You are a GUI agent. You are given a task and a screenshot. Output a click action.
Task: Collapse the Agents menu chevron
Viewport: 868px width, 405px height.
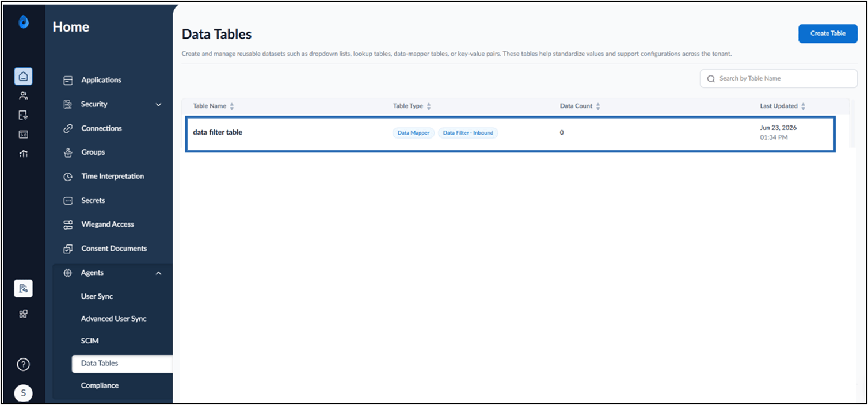pyautogui.click(x=159, y=273)
